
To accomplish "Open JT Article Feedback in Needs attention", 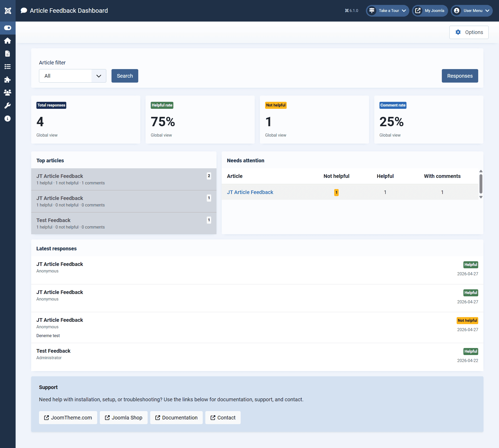I will tap(250, 192).
